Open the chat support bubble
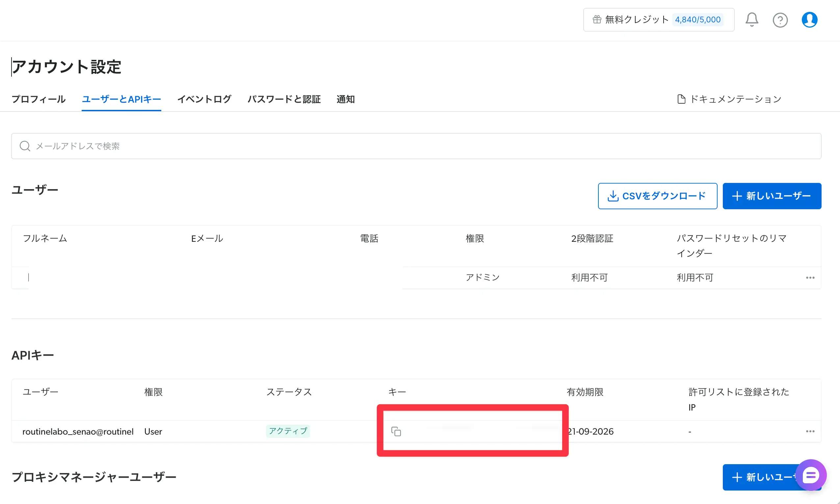The image size is (840, 504). (811, 475)
